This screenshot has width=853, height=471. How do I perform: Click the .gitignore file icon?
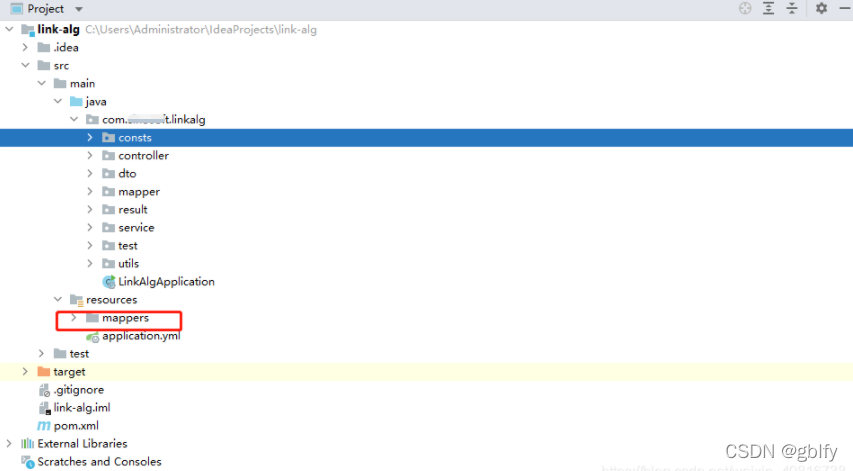click(44, 390)
